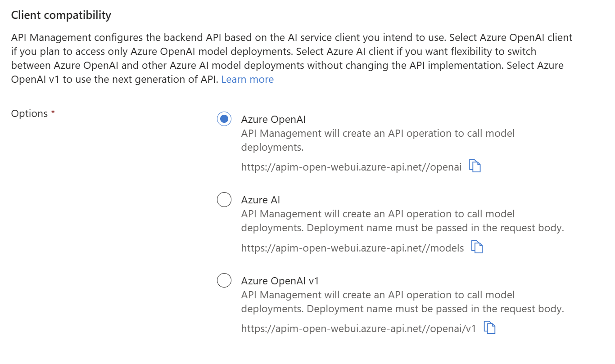Click the URL text ending in //openai/v1
This screenshot has width=615, height=364.
coord(358,328)
